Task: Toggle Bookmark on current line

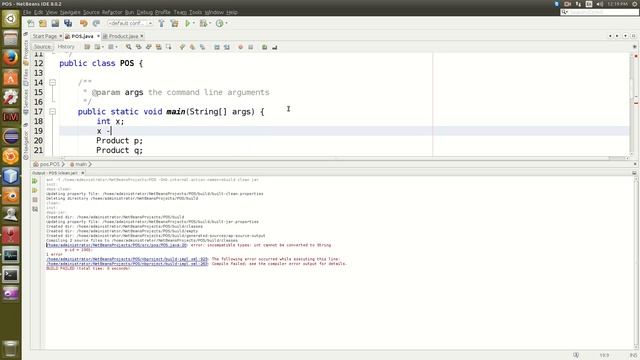Action: [x=202, y=47]
